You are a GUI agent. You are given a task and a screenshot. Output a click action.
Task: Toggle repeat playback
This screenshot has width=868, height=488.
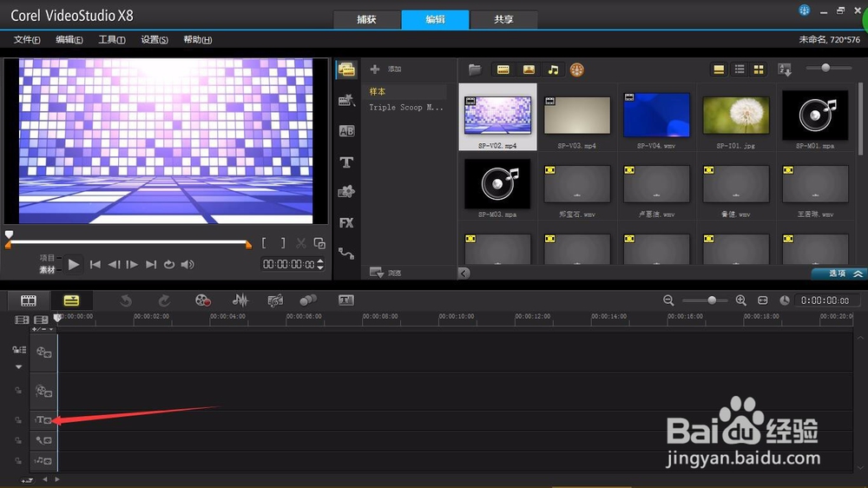point(169,265)
